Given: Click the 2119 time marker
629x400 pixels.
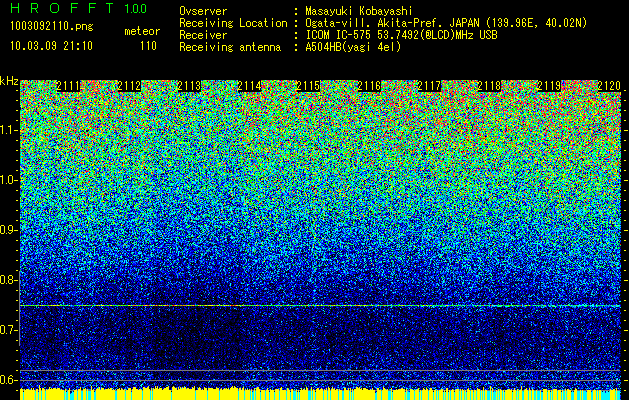Looking at the screenshot, I should click(x=549, y=86).
